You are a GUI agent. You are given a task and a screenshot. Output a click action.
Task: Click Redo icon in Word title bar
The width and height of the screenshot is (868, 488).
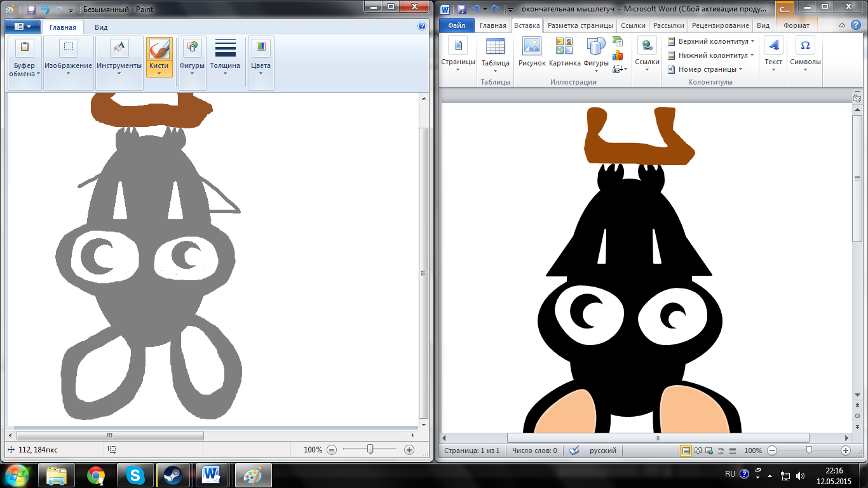click(x=495, y=9)
